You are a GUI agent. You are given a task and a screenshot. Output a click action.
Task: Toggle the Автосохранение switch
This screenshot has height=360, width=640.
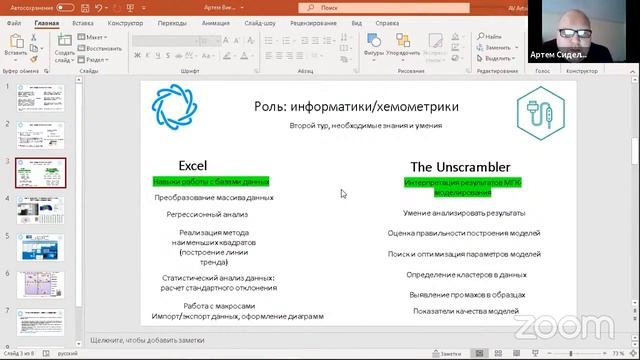point(65,8)
